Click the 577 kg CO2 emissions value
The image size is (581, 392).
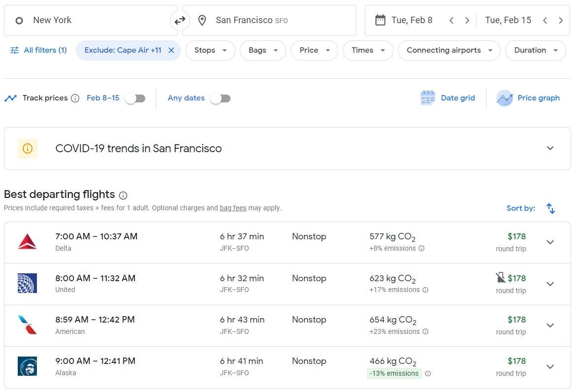coord(392,237)
